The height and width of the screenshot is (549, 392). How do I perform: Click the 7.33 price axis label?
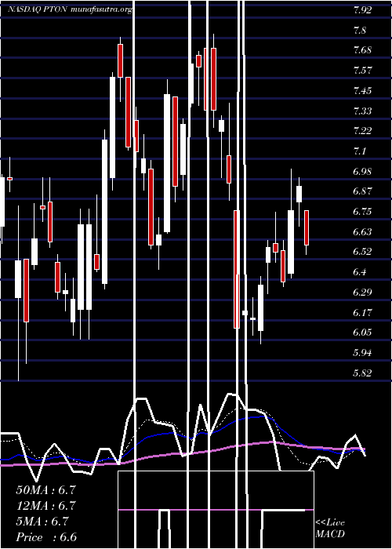362,111
